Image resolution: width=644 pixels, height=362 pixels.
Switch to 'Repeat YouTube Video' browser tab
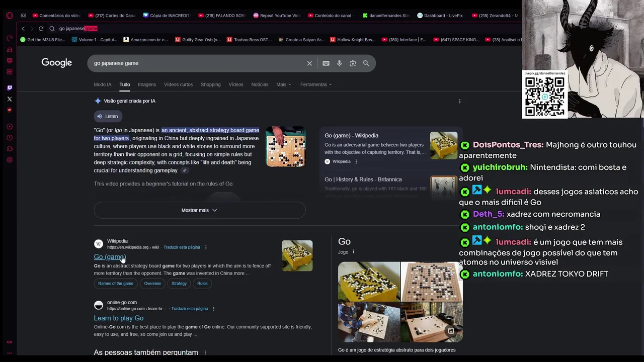277,16
